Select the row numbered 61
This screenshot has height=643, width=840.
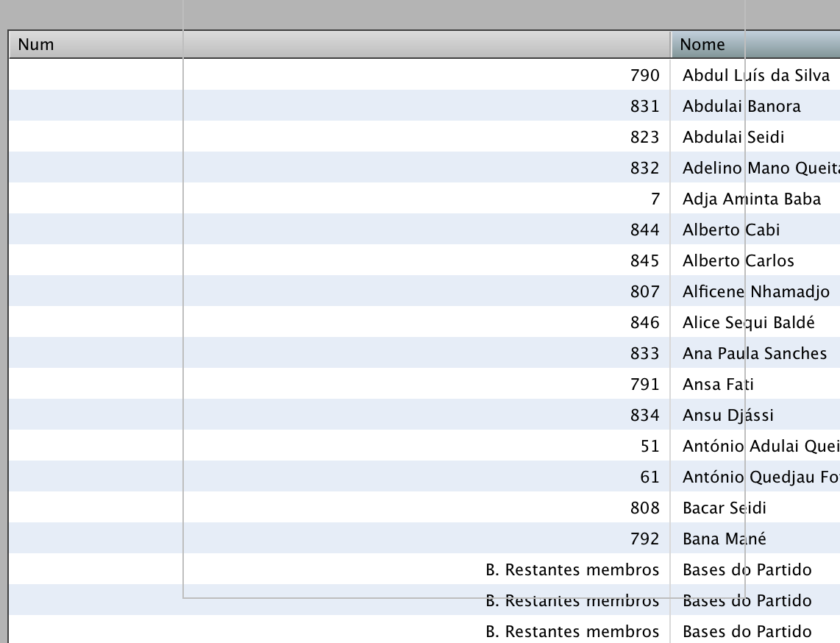[x=424, y=477]
